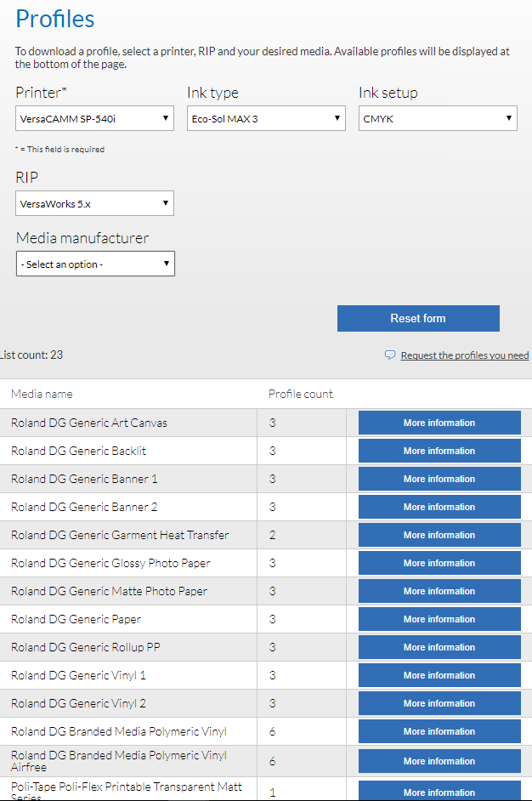Click More information for Roland DG Generic Paper

[439, 619]
